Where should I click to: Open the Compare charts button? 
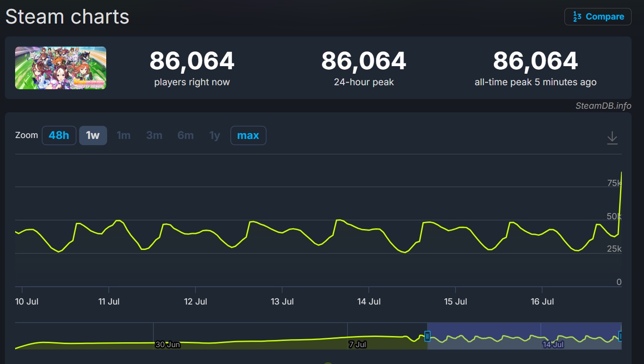click(598, 17)
